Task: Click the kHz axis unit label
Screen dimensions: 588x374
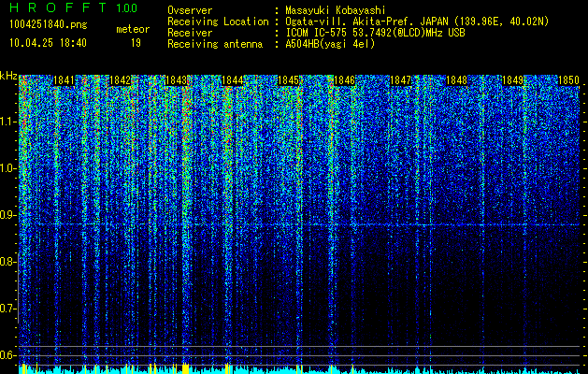Action: [8, 77]
